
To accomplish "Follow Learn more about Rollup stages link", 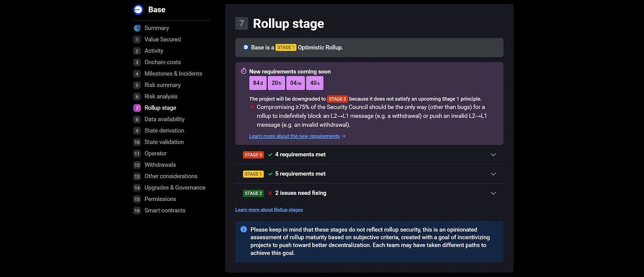I will 269,209.
